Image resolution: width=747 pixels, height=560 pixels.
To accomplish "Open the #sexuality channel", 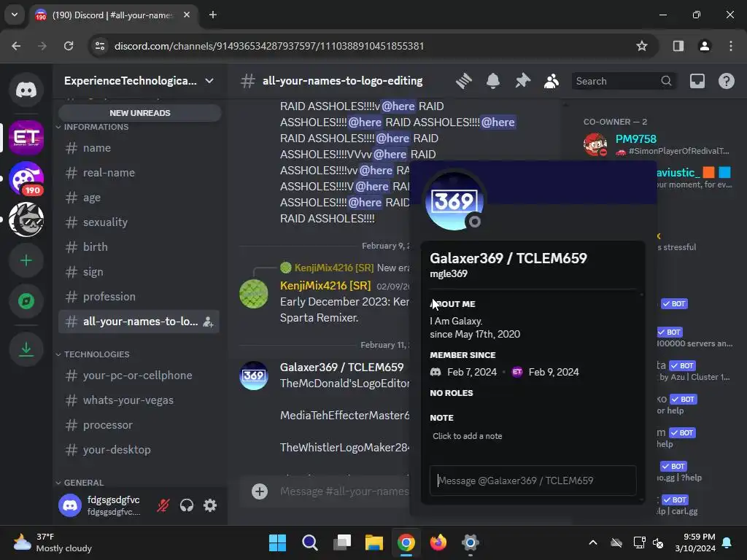I will [139, 222].
